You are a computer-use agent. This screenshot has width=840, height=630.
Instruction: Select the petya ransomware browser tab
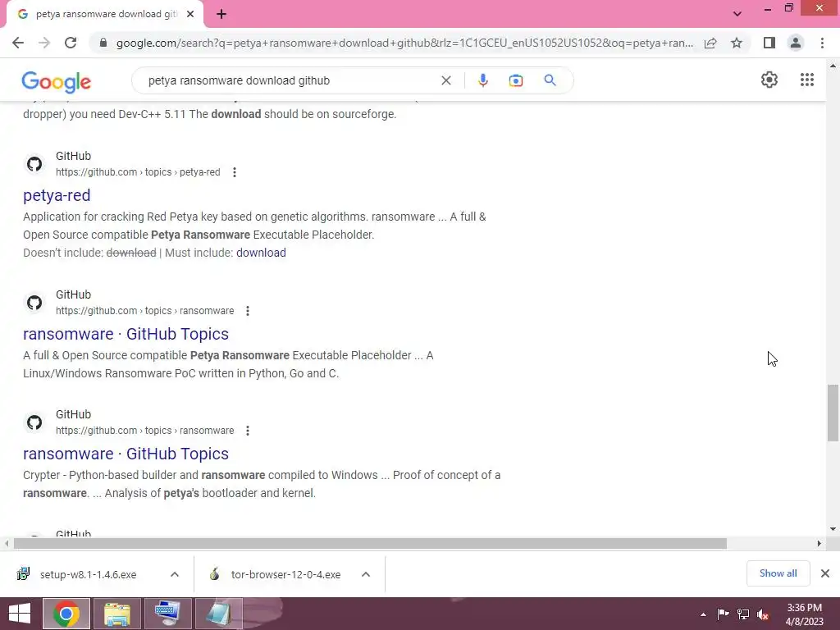coord(104,14)
